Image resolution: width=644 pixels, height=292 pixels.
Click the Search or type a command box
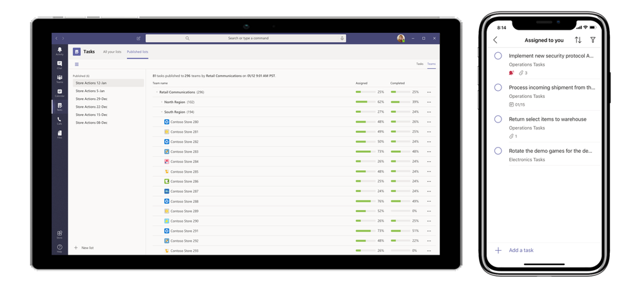246,38
